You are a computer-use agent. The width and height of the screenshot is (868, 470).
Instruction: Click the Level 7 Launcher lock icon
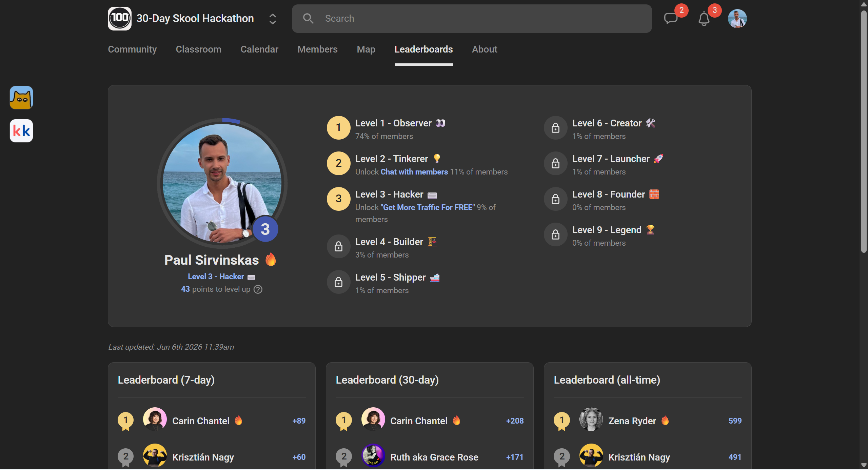tap(555, 163)
